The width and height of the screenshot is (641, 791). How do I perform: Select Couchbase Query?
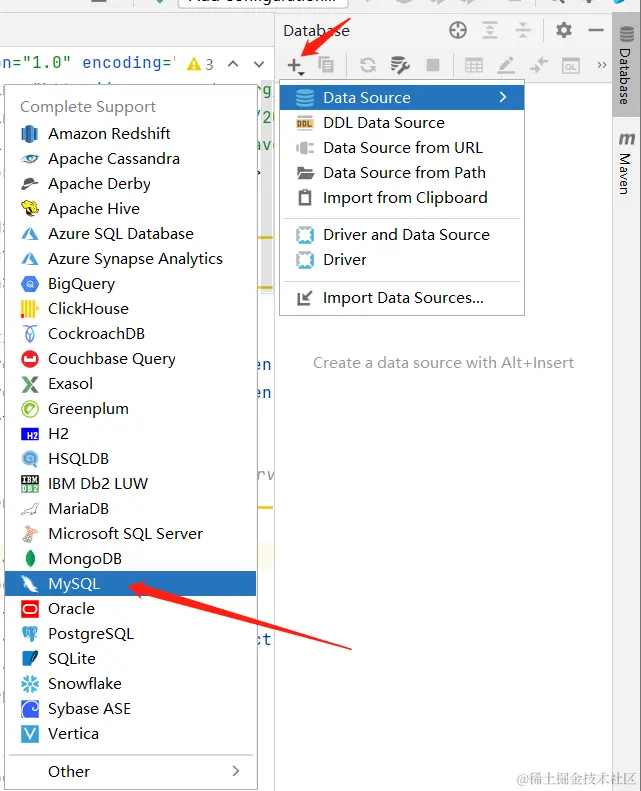click(131, 359)
